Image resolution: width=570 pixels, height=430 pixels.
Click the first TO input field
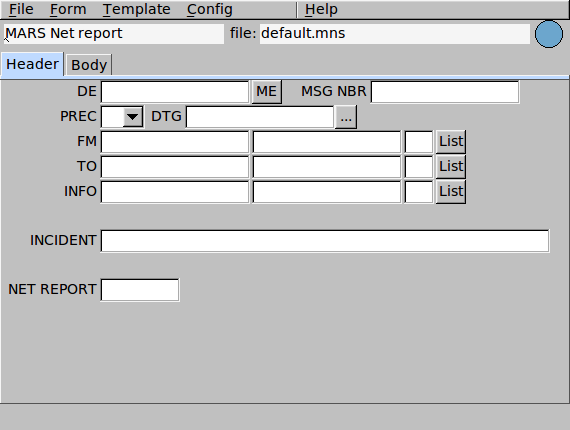tap(175, 167)
